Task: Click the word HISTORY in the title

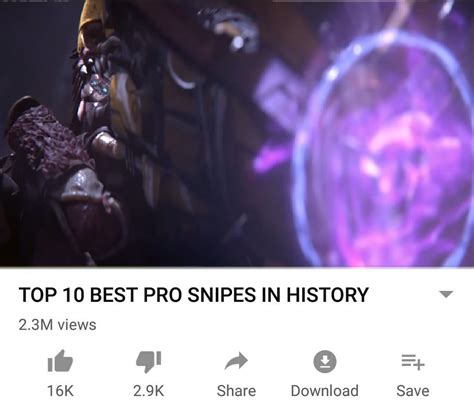Action: click(327, 295)
